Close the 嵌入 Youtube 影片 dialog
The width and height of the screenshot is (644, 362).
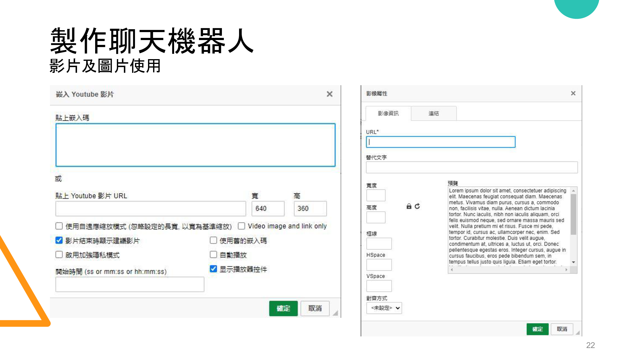click(x=330, y=94)
